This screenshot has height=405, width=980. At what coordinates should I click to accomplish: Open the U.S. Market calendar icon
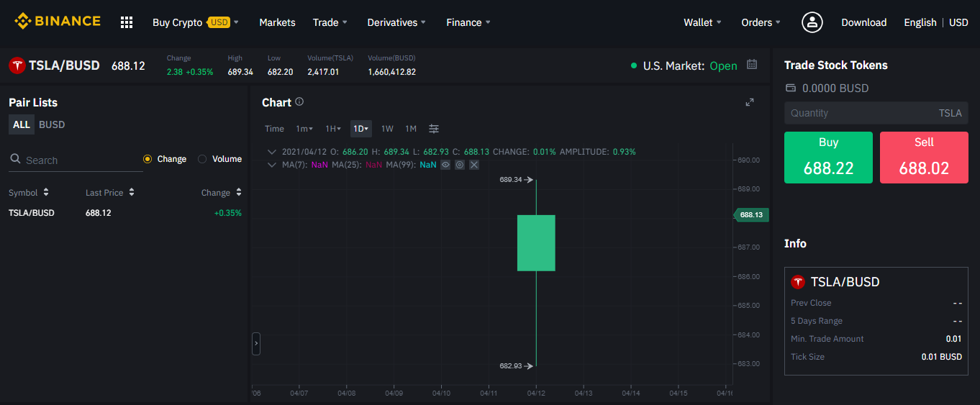click(x=752, y=65)
